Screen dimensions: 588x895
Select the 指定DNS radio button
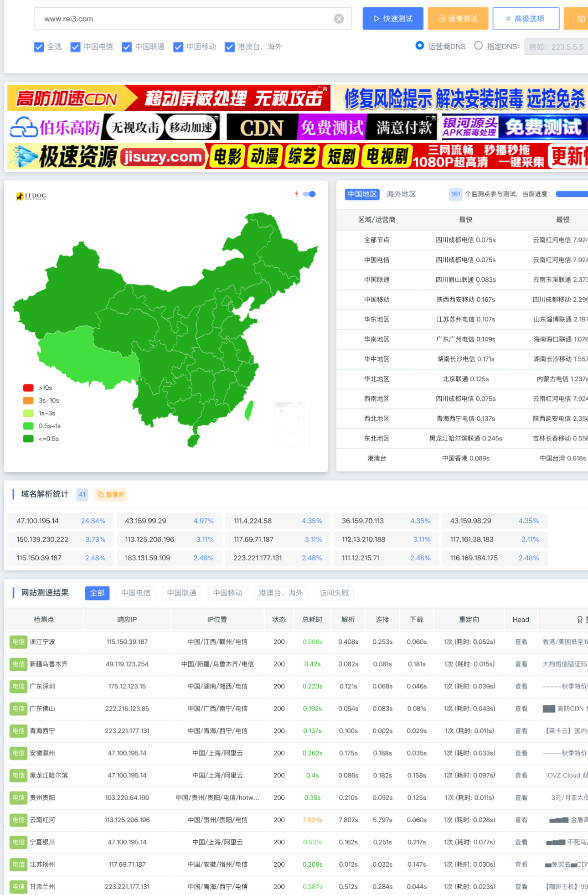478,46
